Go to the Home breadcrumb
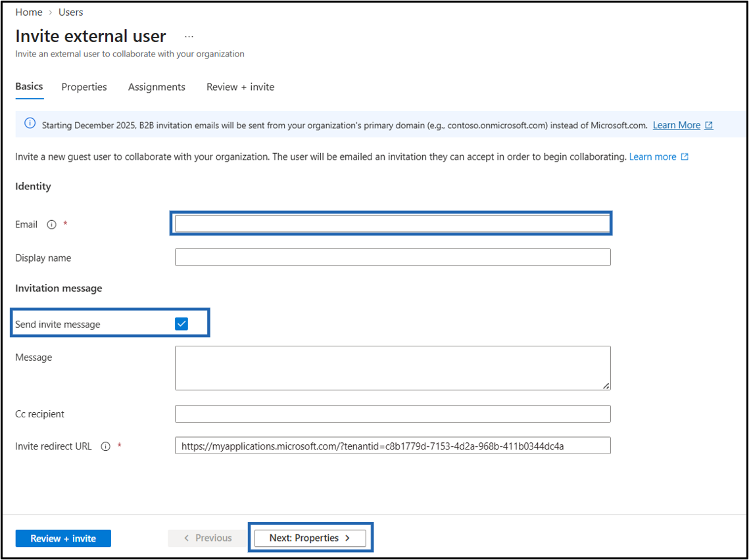Image resolution: width=749 pixels, height=560 pixels. [x=29, y=12]
